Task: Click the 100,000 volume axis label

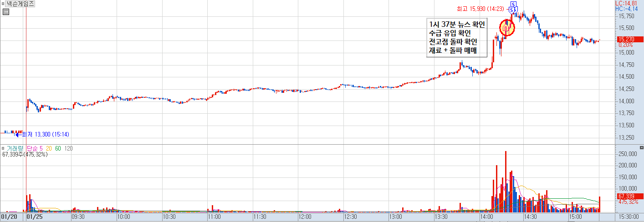Action: coord(628,188)
